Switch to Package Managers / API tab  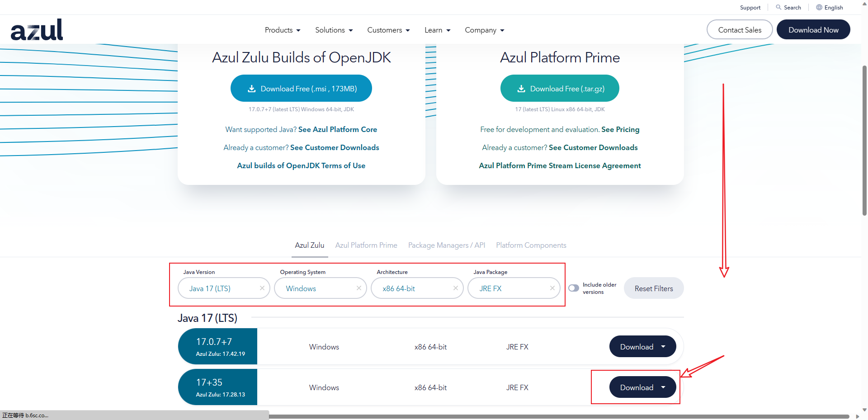point(447,245)
